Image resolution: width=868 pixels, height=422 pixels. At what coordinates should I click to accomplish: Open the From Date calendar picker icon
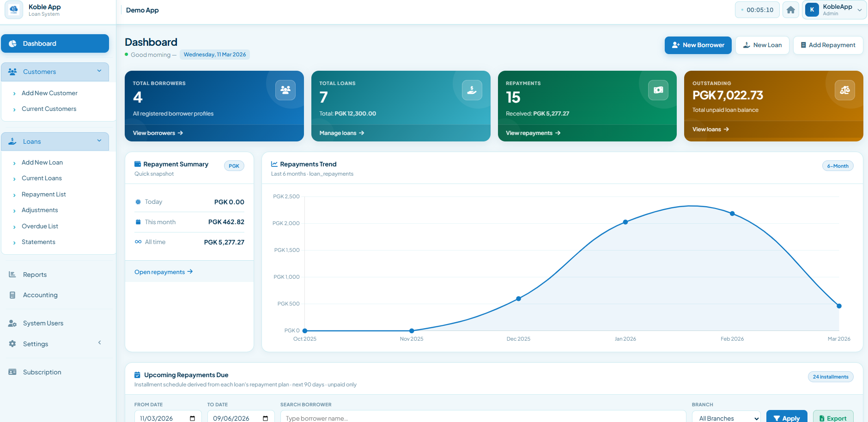click(x=192, y=418)
